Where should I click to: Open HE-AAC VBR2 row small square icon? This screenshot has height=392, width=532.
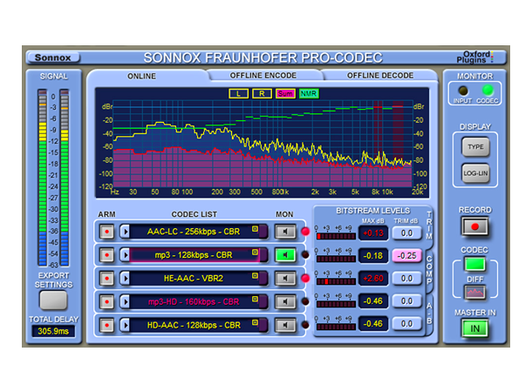pyautogui.click(x=255, y=275)
